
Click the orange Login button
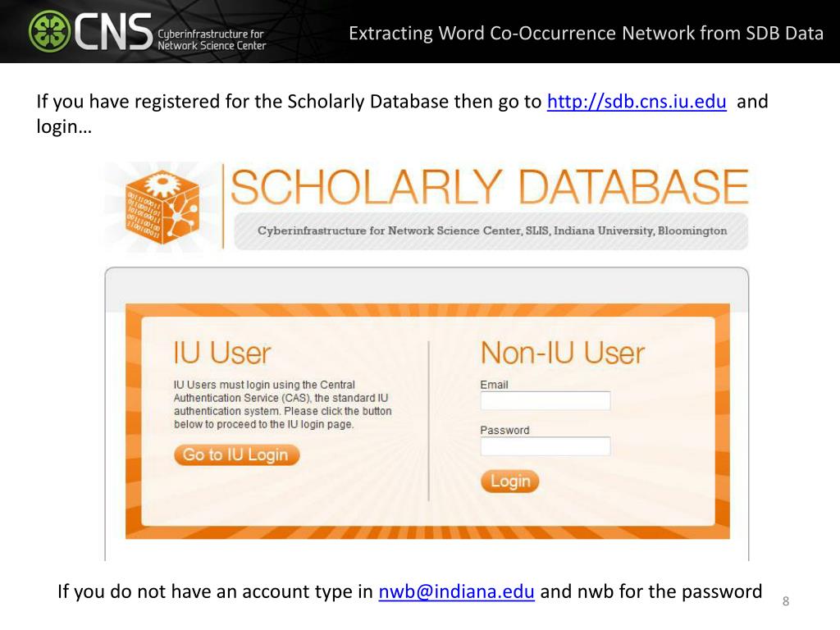509,481
